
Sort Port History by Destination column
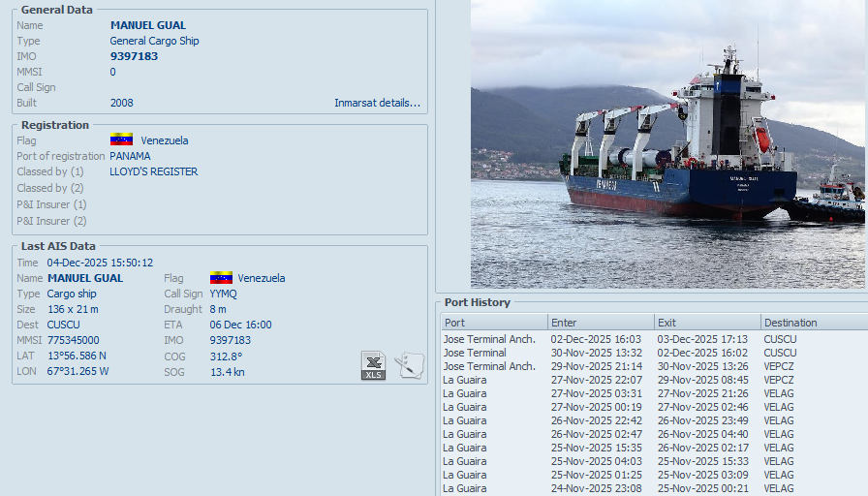tap(815, 323)
